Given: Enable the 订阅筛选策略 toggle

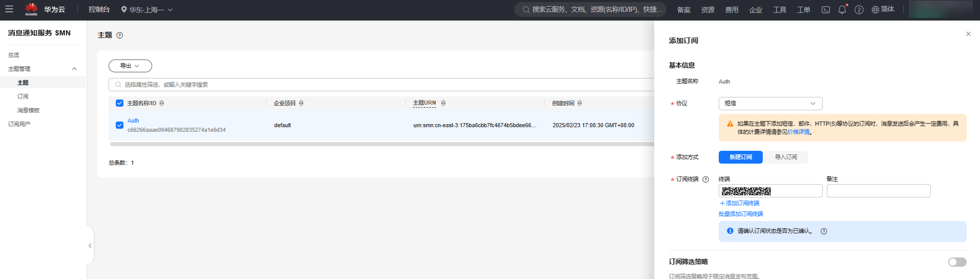Looking at the screenshot, I should click(x=957, y=262).
